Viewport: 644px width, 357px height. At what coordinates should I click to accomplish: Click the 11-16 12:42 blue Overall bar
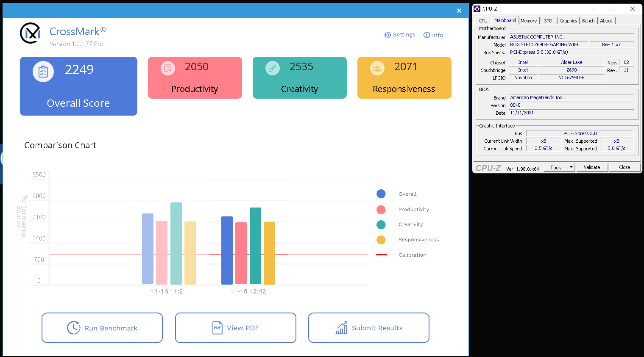227,250
